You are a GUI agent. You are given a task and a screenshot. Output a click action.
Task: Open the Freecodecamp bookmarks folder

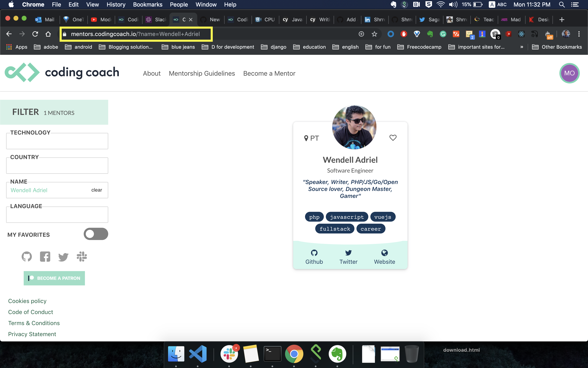click(419, 47)
